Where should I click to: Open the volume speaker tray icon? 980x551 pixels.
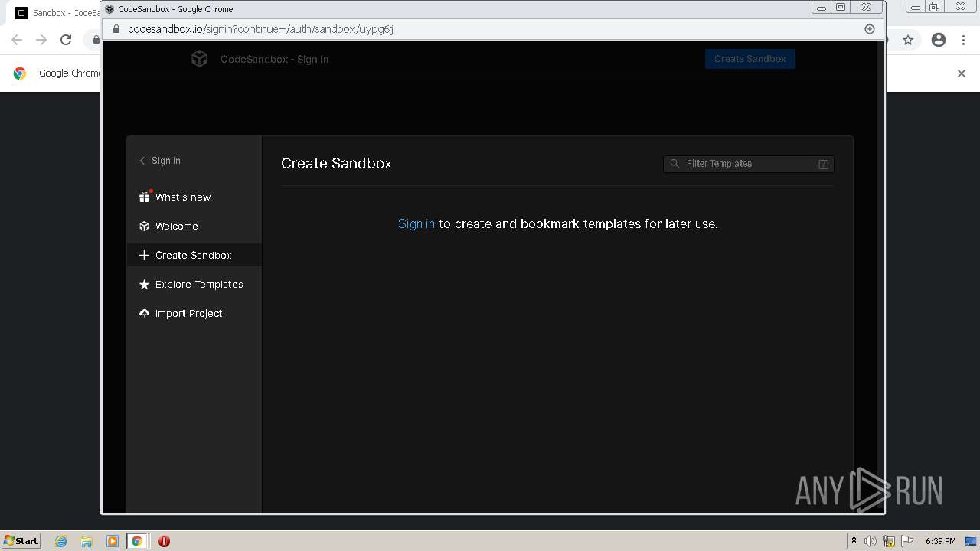[x=871, y=541]
